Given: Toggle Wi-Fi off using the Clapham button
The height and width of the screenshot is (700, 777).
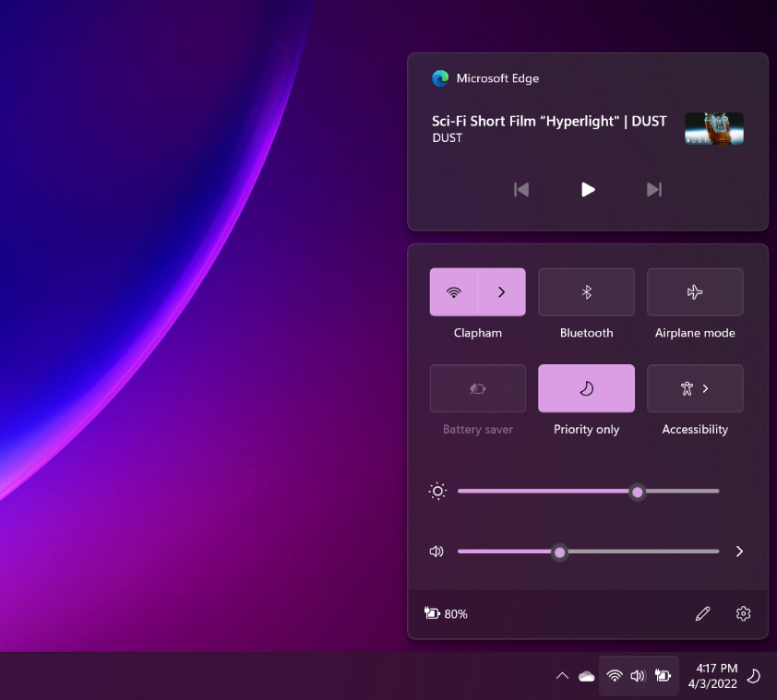Looking at the screenshot, I should (454, 292).
